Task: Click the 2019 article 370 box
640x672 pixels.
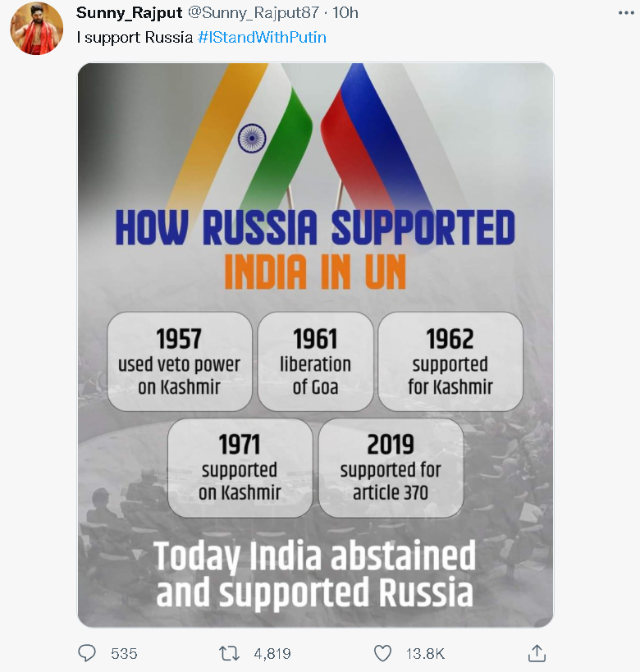Action: pyautogui.click(x=391, y=468)
